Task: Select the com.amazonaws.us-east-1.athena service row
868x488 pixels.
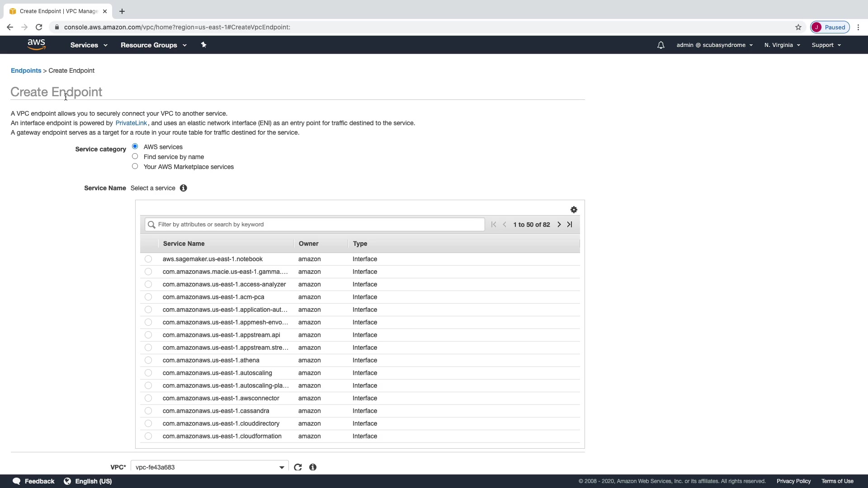Action: pos(148,360)
